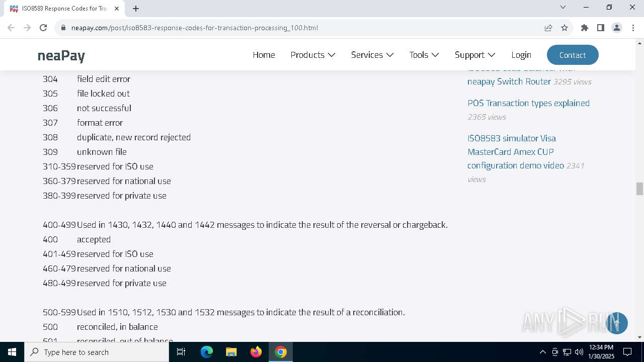Open the Chrome profile avatar
Image resolution: width=644 pixels, height=362 pixels.
tap(617, 28)
